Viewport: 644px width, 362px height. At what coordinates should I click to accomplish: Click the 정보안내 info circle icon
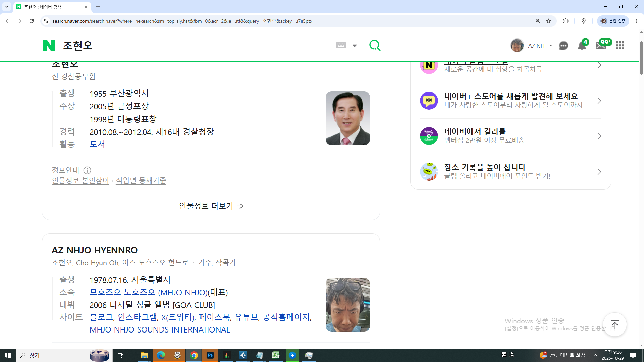pyautogui.click(x=87, y=170)
